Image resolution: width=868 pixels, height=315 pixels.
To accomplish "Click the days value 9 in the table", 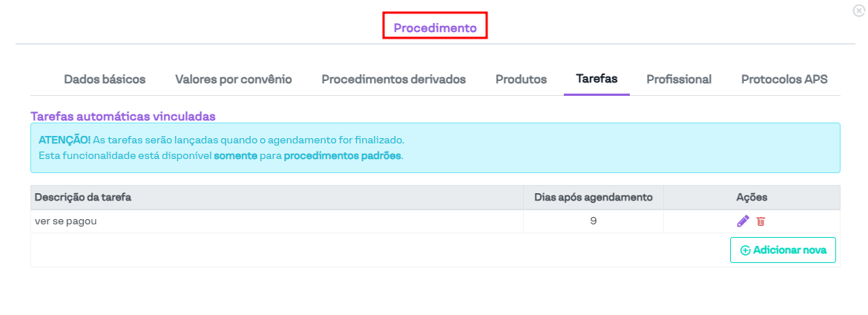I will [x=594, y=221].
